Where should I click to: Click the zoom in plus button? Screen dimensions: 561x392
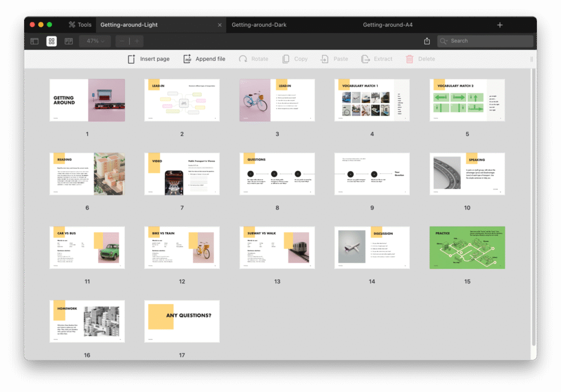[137, 41]
